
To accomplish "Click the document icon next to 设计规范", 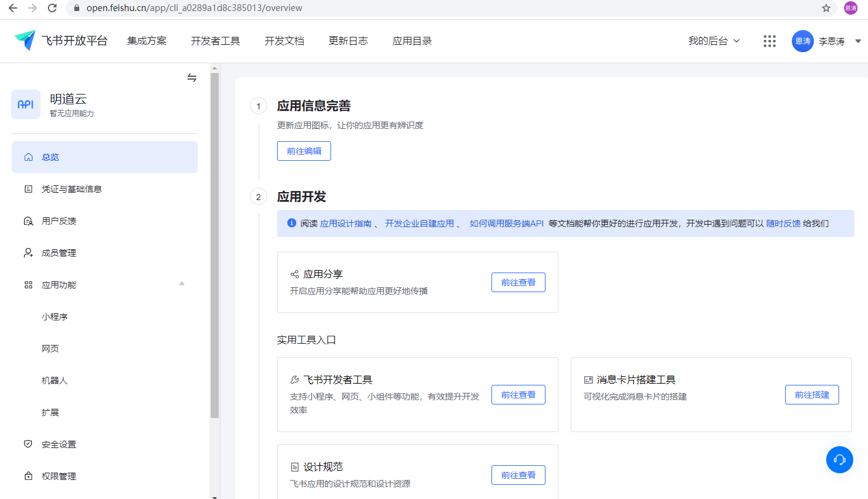I will tap(294, 467).
